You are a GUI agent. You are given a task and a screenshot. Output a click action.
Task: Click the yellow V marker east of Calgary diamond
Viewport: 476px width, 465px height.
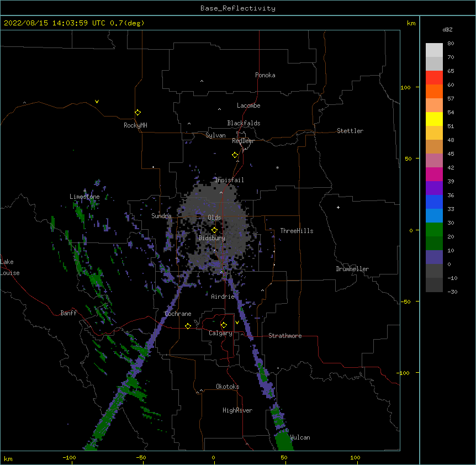(x=237, y=323)
